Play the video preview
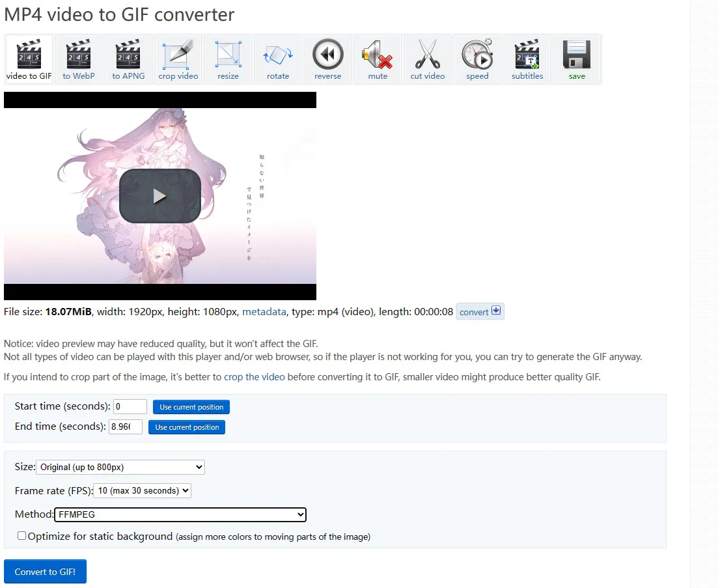The image size is (718, 588). pos(160,196)
